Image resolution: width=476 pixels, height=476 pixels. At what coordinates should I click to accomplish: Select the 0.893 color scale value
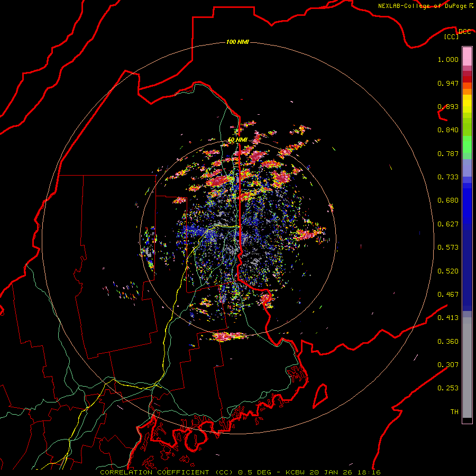tap(448, 106)
